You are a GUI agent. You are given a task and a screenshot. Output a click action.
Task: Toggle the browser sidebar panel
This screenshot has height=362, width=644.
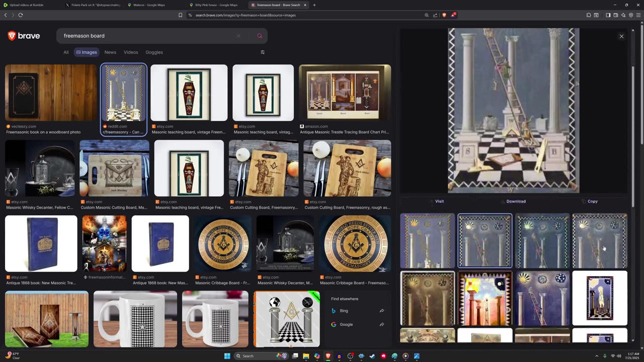(x=608, y=15)
